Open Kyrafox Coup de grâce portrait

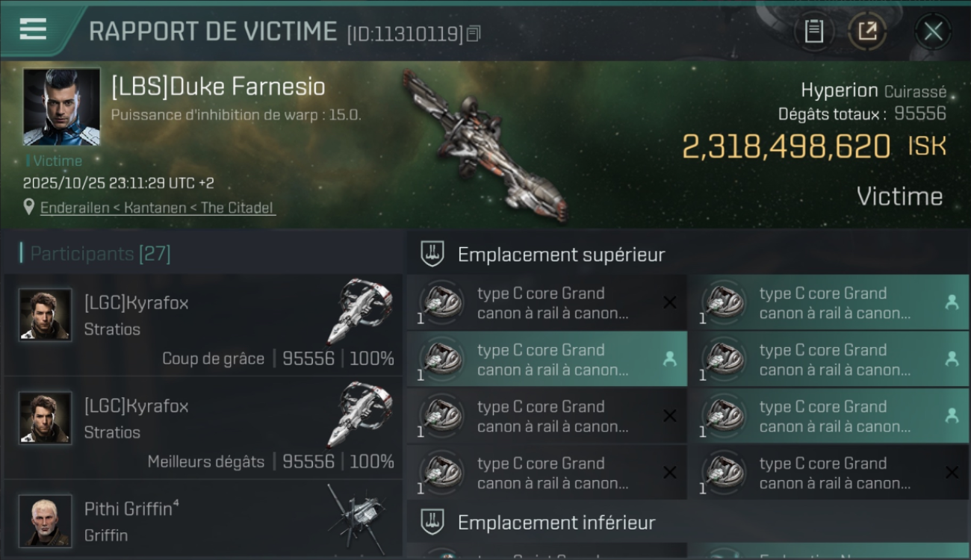click(x=46, y=315)
